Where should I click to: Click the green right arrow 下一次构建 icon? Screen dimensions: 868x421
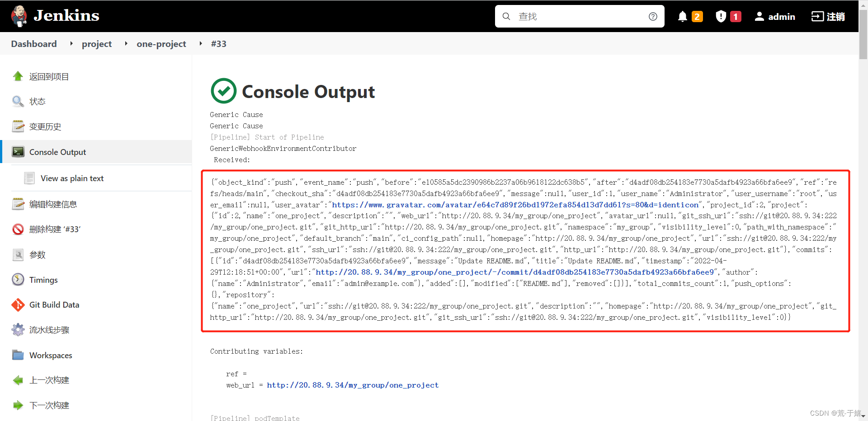point(18,405)
